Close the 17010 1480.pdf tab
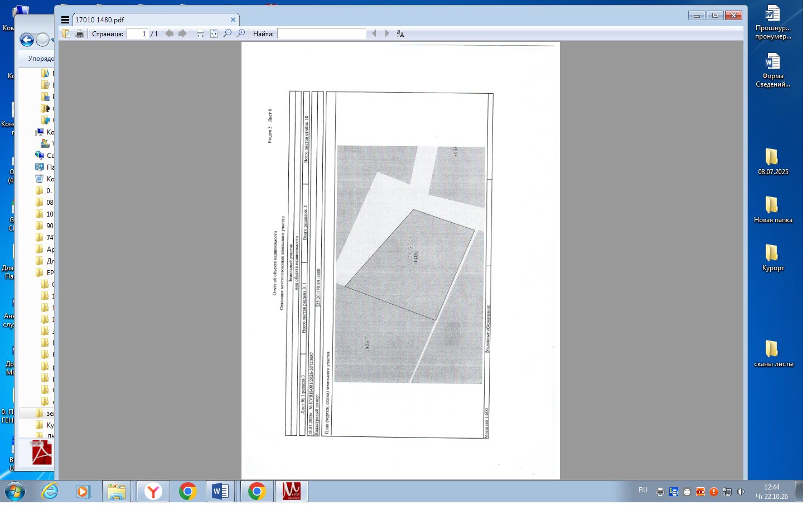This screenshot has height=509, width=812. pos(233,20)
